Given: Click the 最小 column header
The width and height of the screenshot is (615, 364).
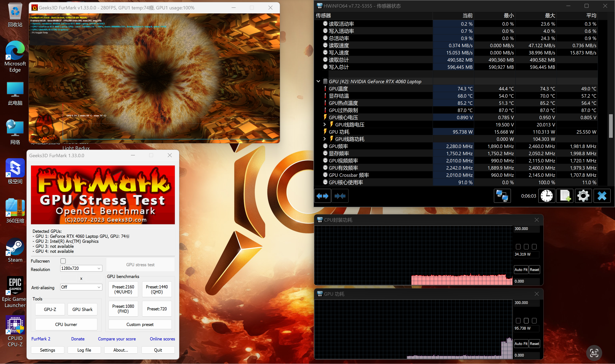Looking at the screenshot, I should 494,16.
